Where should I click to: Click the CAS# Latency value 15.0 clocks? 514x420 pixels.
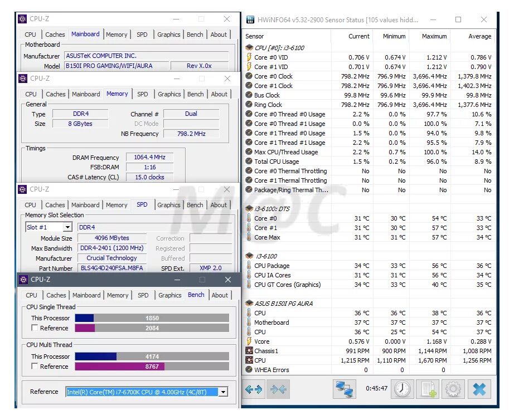point(149,177)
